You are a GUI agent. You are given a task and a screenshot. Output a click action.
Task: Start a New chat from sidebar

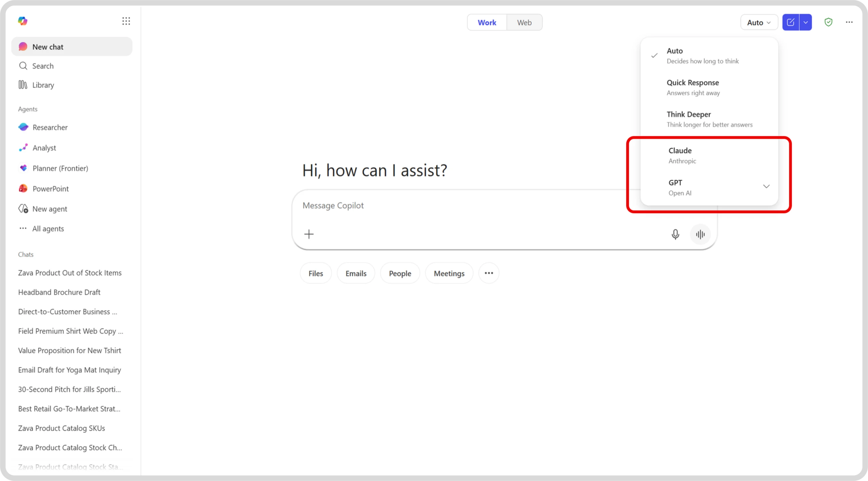(72, 46)
